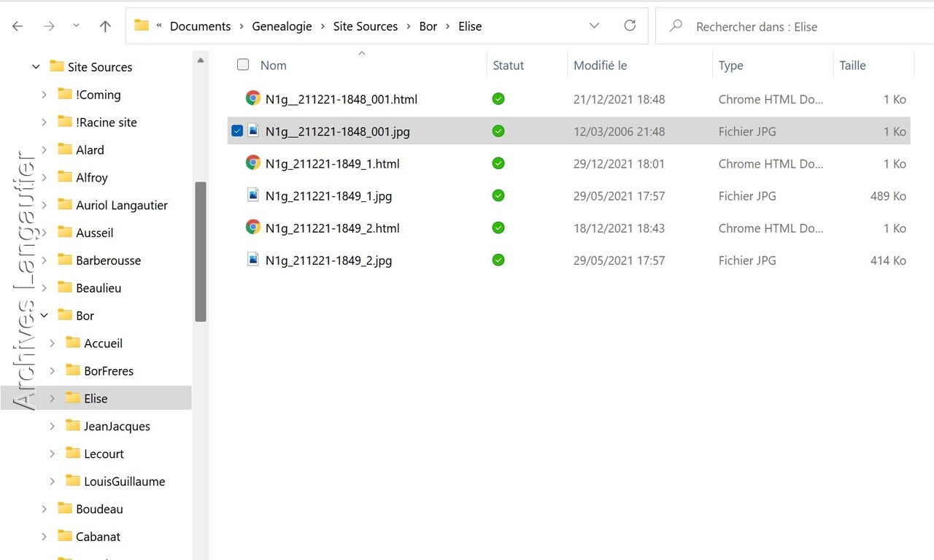Image resolution: width=934 pixels, height=560 pixels.
Task: Select file N1g_211221-1849_2.jpg
Action: tap(329, 260)
